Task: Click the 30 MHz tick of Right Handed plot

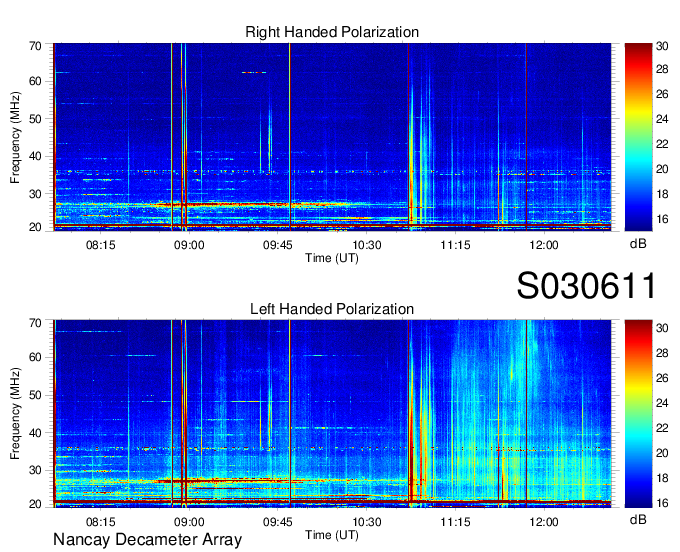Action: (x=35, y=194)
